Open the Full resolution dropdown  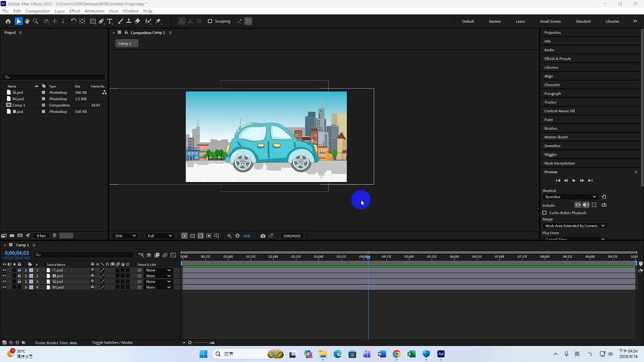(159, 236)
